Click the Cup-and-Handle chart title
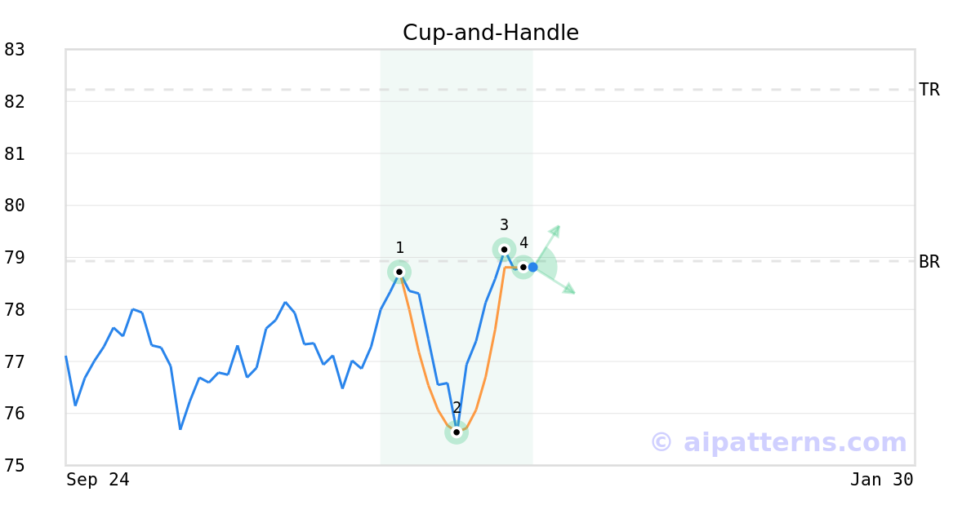This screenshot has height=514, width=980. (x=491, y=33)
